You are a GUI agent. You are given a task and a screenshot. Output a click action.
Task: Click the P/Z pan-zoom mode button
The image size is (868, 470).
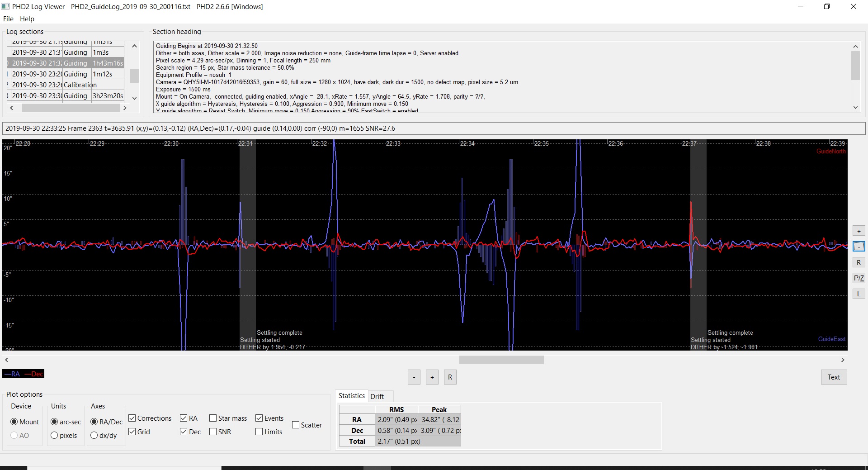pos(859,278)
